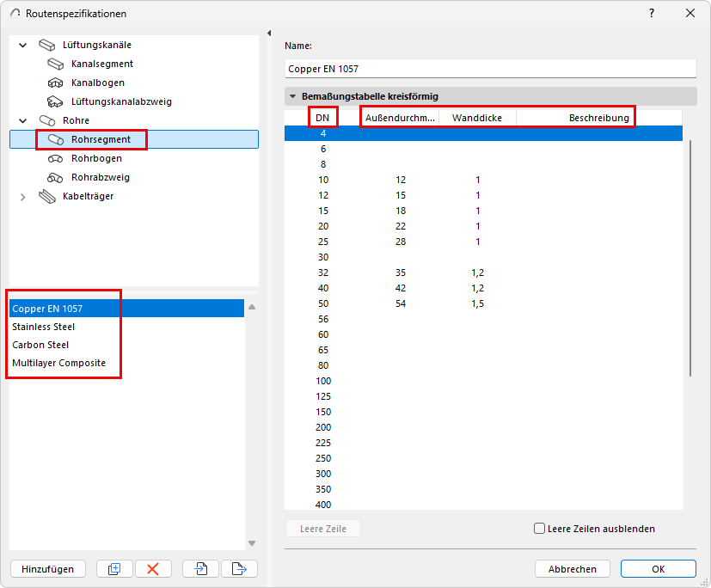Select Stainless Steel specification
Image resolution: width=711 pixels, height=588 pixels.
coord(127,327)
